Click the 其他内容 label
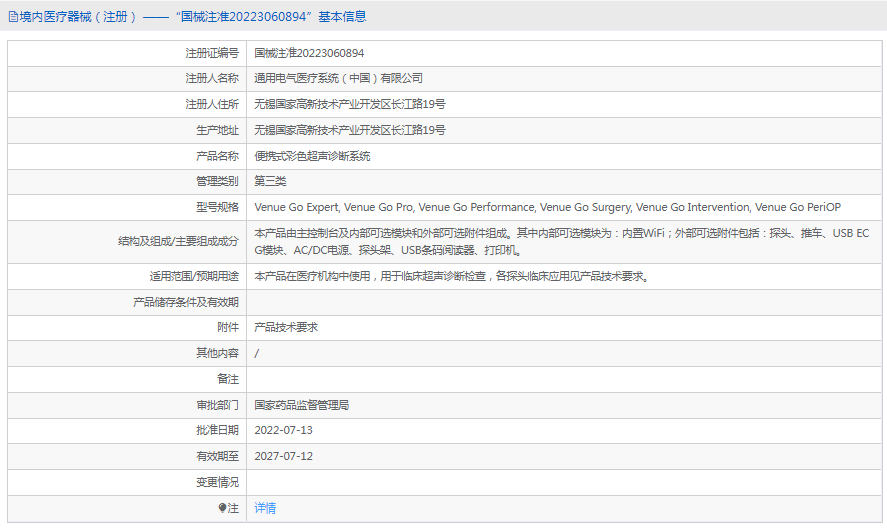The image size is (887, 528). point(217,353)
